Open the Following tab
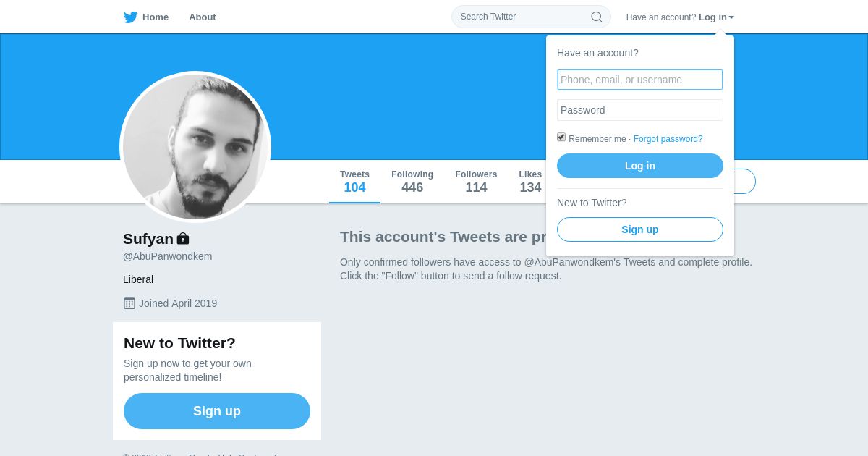The image size is (868, 456). click(x=412, y=182)
